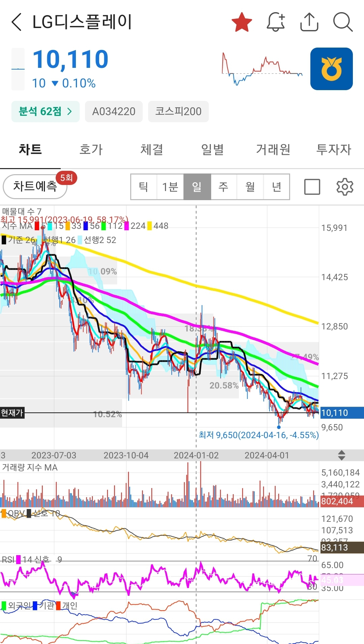This screenshot has width=364, height=644.
Task: Tap the red 개인 investor legend
Action: (x=67, y=606)
